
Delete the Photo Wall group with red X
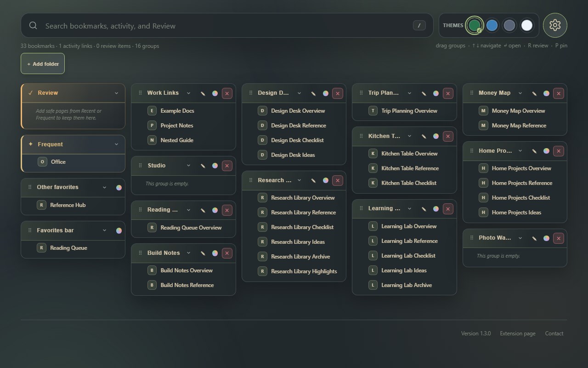(x=559, y=238)
